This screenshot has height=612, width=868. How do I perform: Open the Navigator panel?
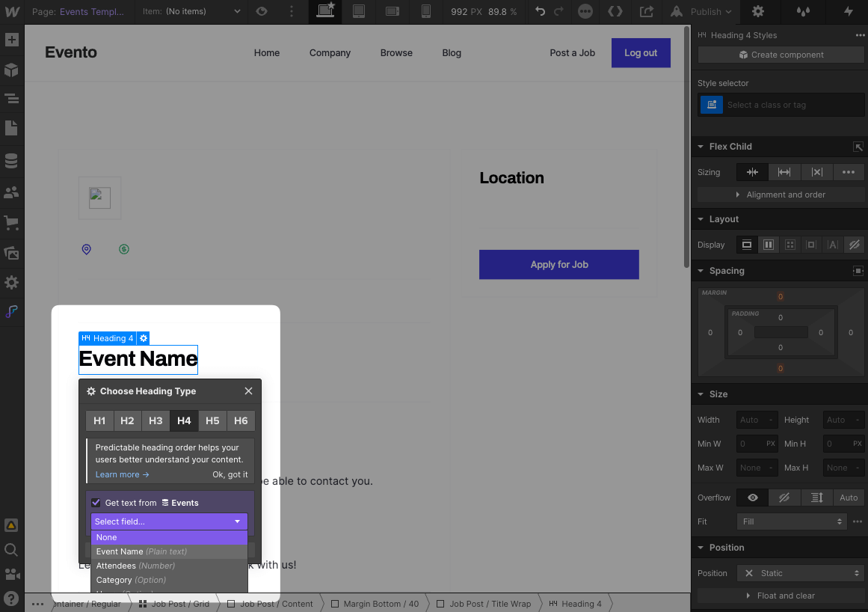pyautogui.click(x=12, y=100)
